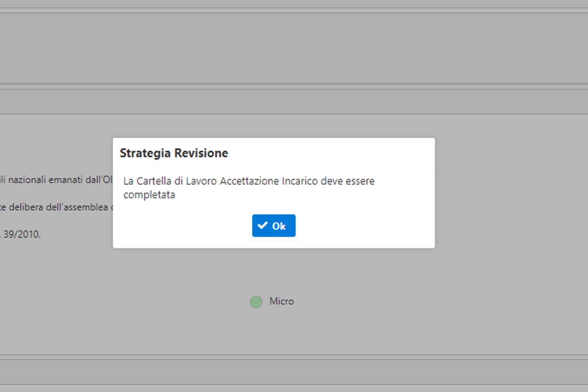Click the checkmark icon inside the Ok button

coord(262,226)
